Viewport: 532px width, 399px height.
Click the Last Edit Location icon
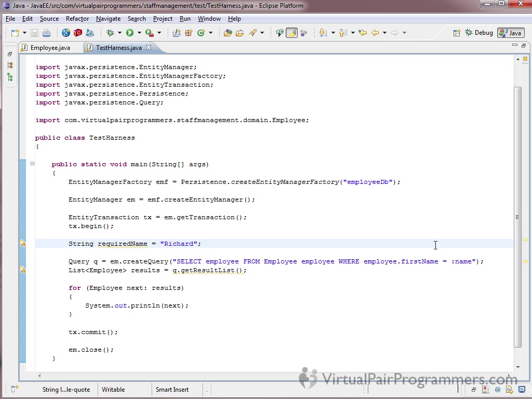point(363,33)
